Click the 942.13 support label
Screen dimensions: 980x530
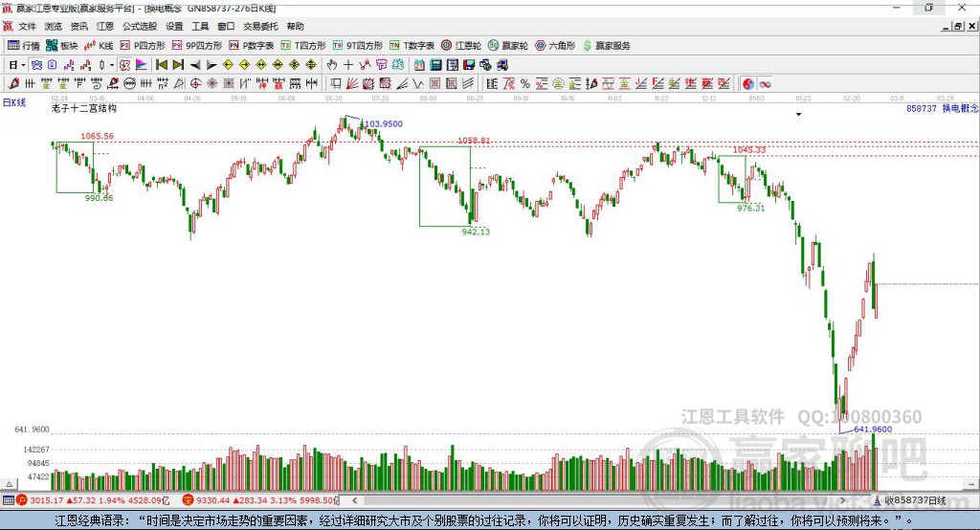(476, 232)
